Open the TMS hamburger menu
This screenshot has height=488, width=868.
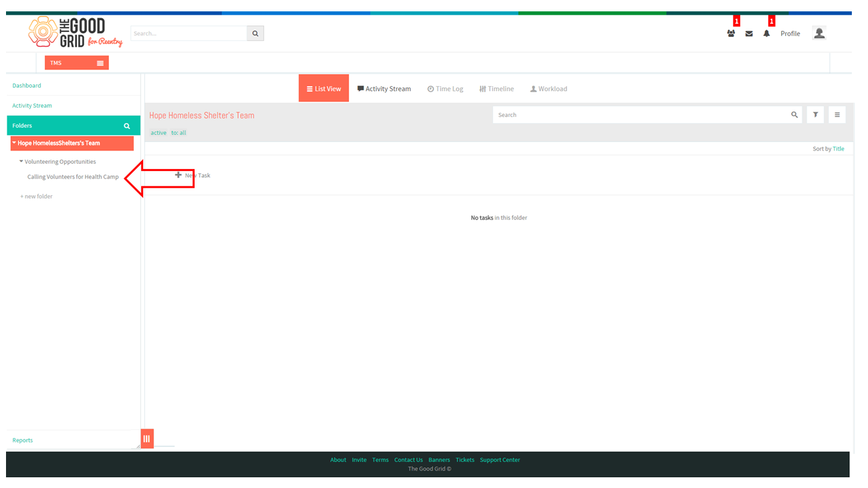coord(100,63)
